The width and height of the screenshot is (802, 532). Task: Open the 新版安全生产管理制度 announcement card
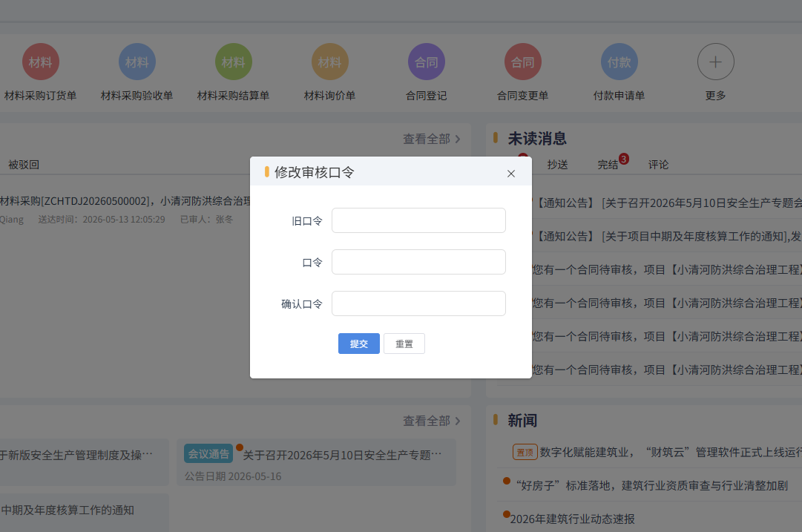click(85, 462)
